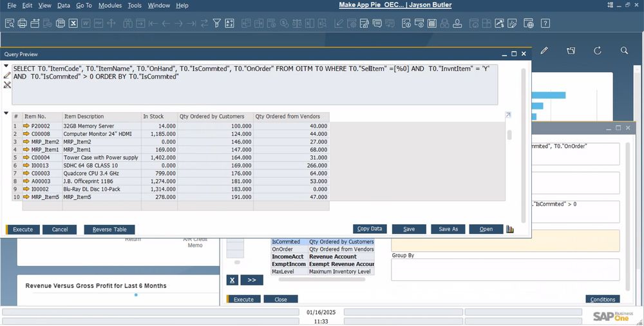Follow the link arrow for item I00013
The height and width of the screenshot is (326, 644).
tap(26, 166)
